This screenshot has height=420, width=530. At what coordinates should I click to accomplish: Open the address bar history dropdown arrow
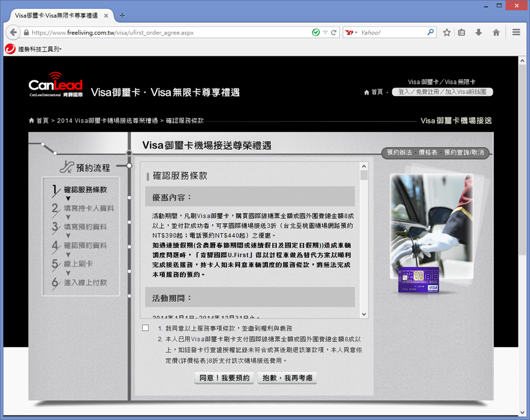point(325,32)
